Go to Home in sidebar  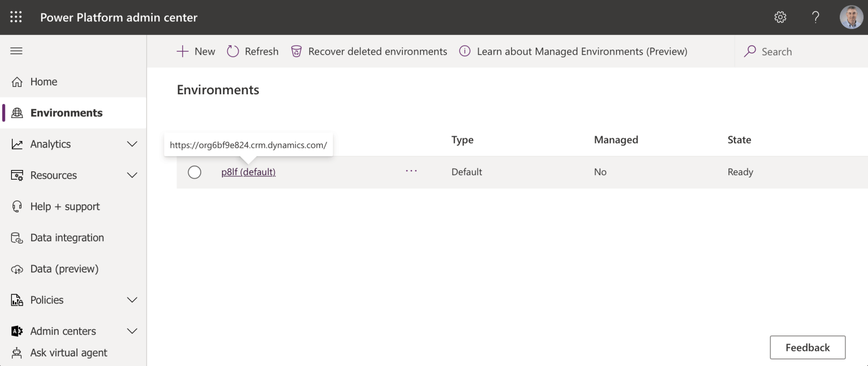pos(44,82)
